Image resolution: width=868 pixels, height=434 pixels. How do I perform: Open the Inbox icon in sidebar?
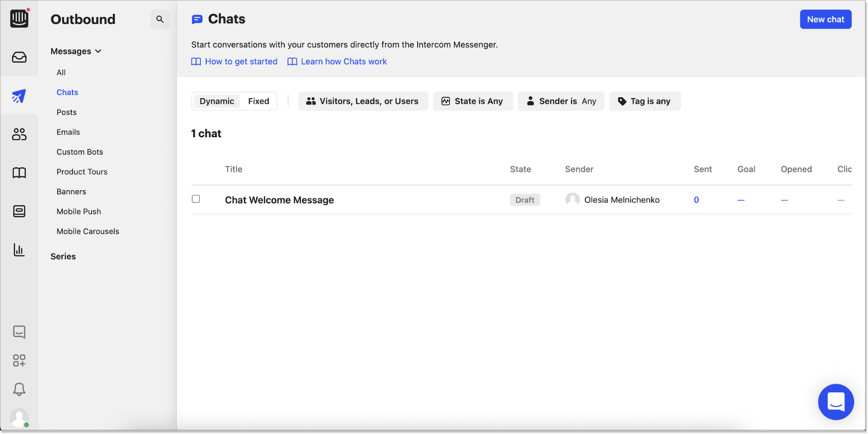[x=19, y=57]
